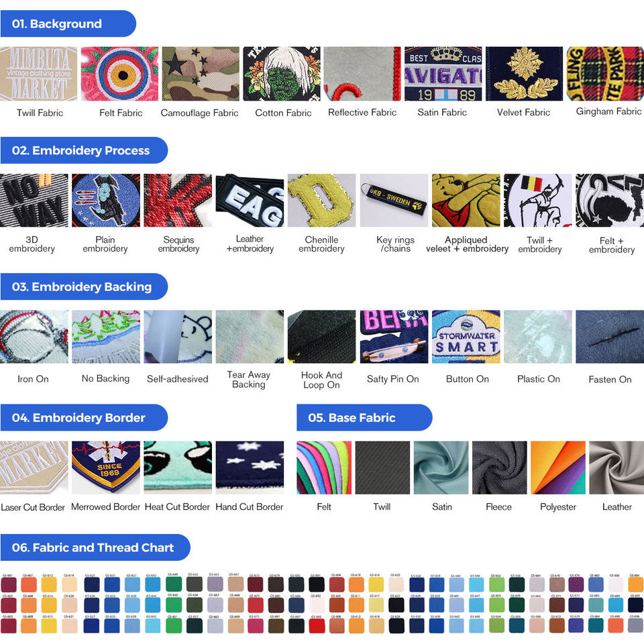The image size is (644, 644).
Task: Select the Hand Cut Border thumbnail
Action: coord(250,468)
